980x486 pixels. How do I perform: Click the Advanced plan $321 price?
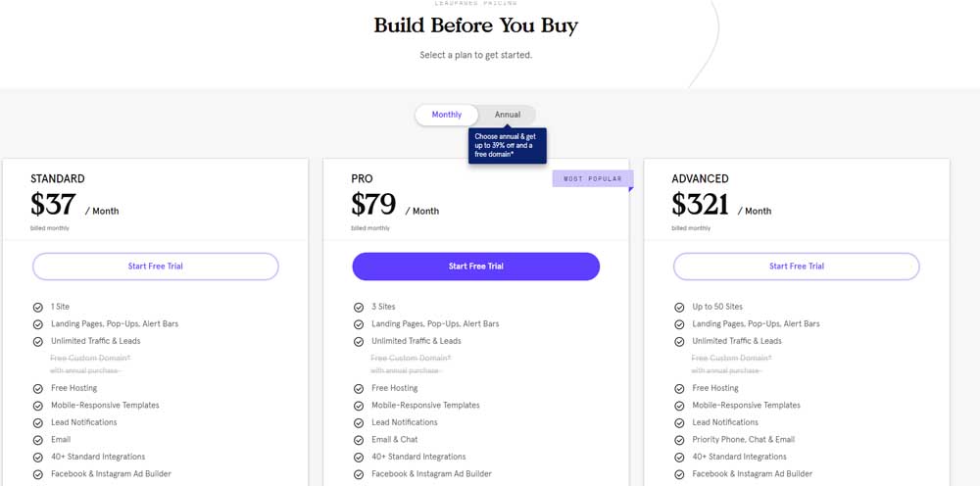pyautogui.click(x=701, y=204)
